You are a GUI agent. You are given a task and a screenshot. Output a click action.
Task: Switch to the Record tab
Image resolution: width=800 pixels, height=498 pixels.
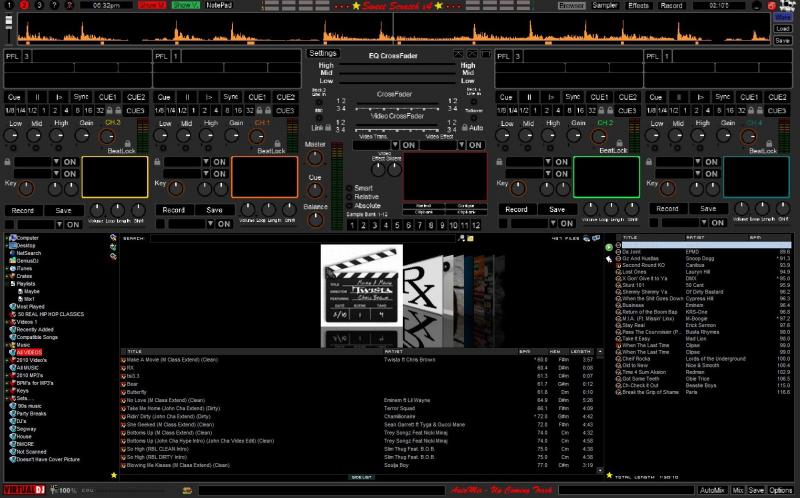[671, 6]
